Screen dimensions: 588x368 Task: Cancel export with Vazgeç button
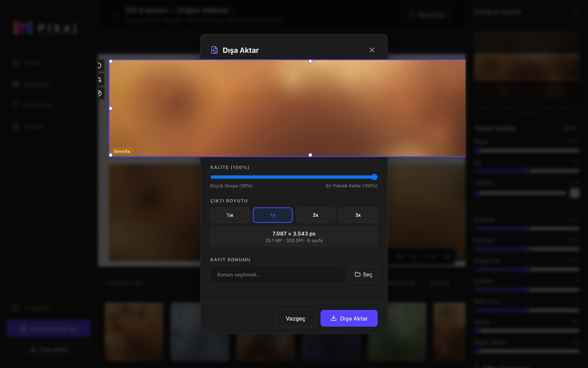point(295,318)
